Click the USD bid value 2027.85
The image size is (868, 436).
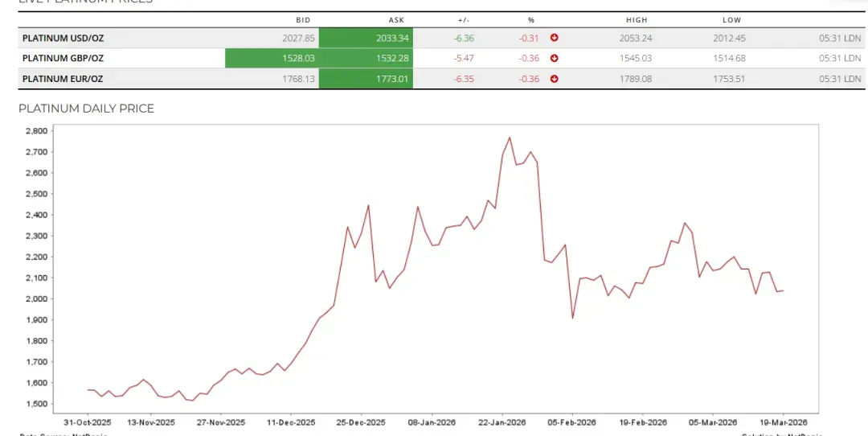(x=298, y=39)
